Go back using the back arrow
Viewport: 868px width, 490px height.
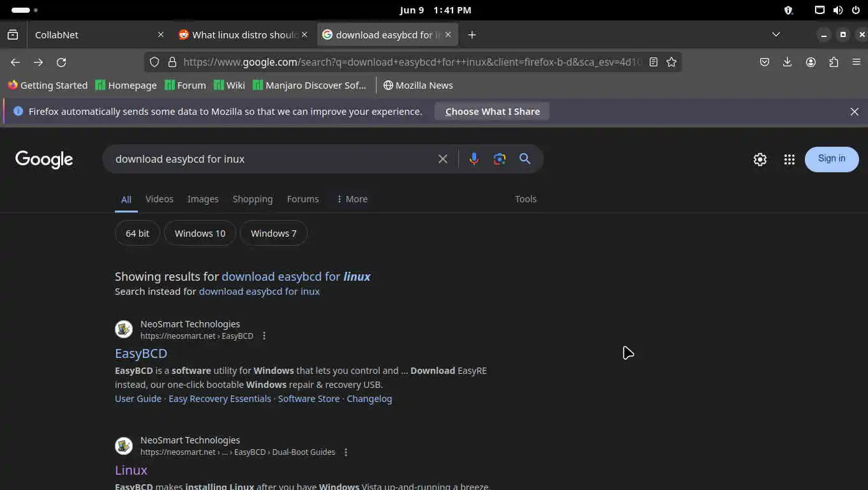[15, 62]
